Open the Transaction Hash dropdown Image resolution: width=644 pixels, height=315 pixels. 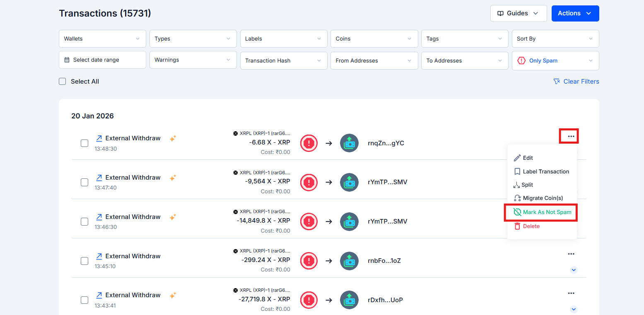[284, 60]
